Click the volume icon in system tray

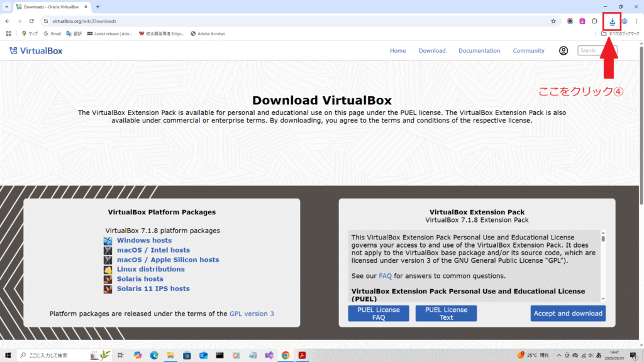(x=591, y=356)
